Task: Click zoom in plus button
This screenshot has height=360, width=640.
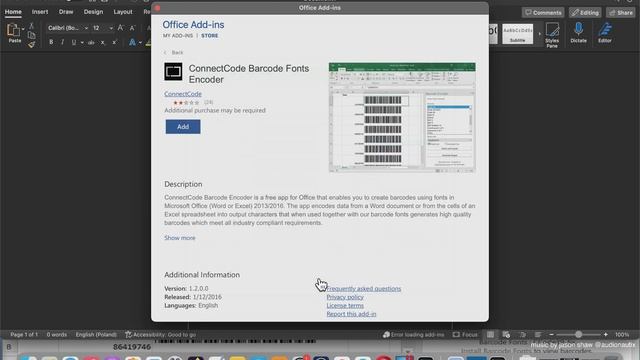Action: coord(606,335)
